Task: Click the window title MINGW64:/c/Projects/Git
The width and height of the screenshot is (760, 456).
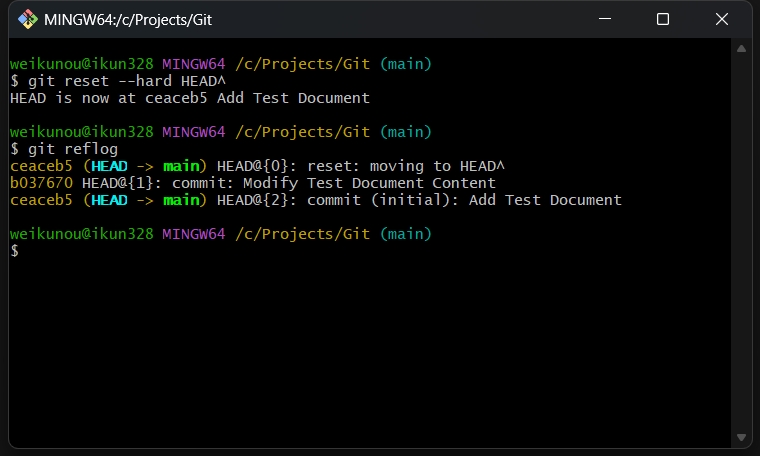Action: (128, 20)
